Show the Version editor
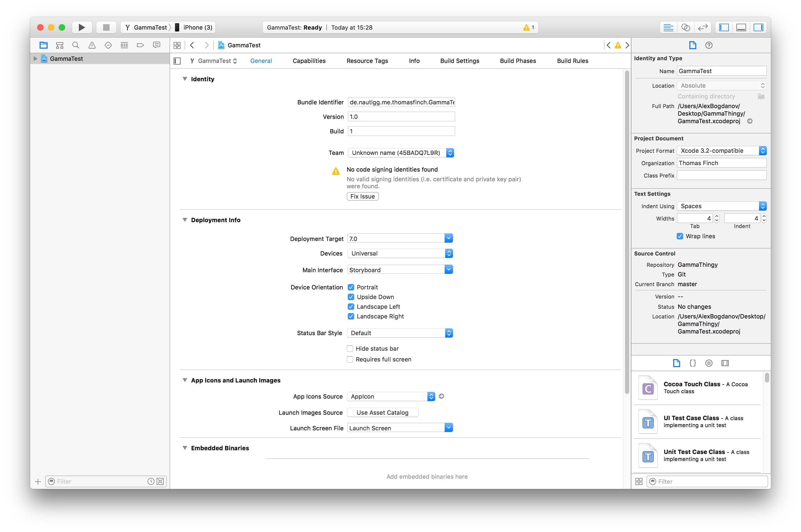The image size is (801, 532). point(703,27)
